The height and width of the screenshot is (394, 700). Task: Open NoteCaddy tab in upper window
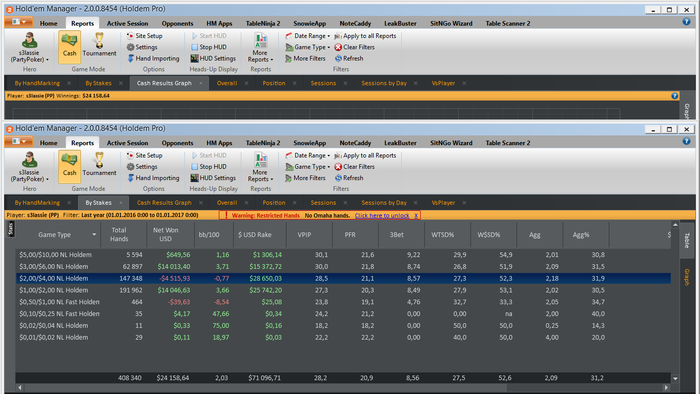pos(355,23)
